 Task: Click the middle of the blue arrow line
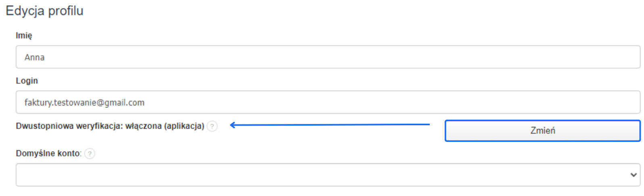[x=330, y=125]
